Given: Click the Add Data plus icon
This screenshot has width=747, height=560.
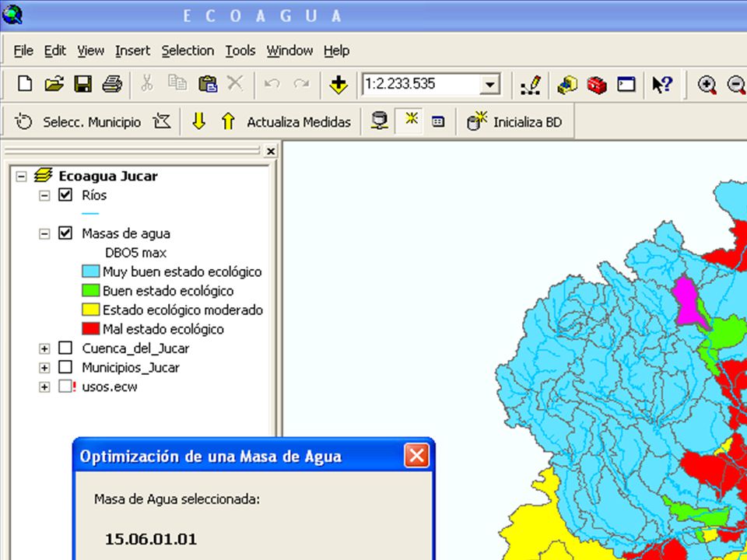Looking at the screenshot, I should (338, 85).
